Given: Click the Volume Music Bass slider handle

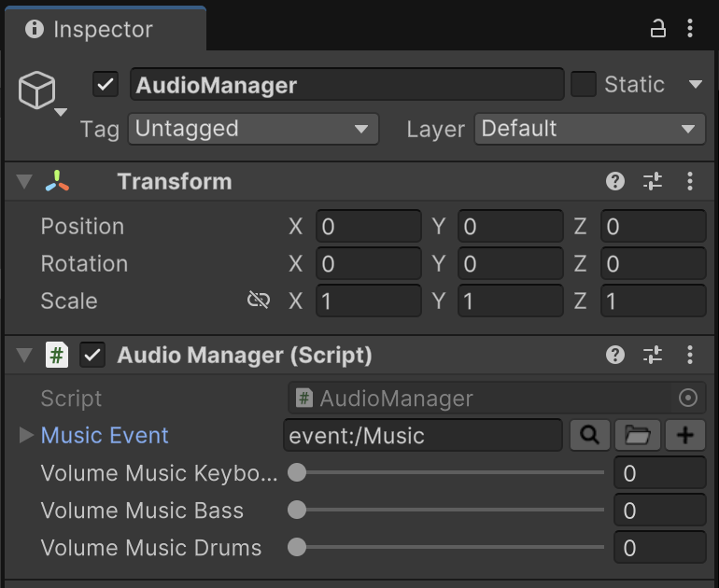Looking at the screenshot, I should tap(297, 510).
